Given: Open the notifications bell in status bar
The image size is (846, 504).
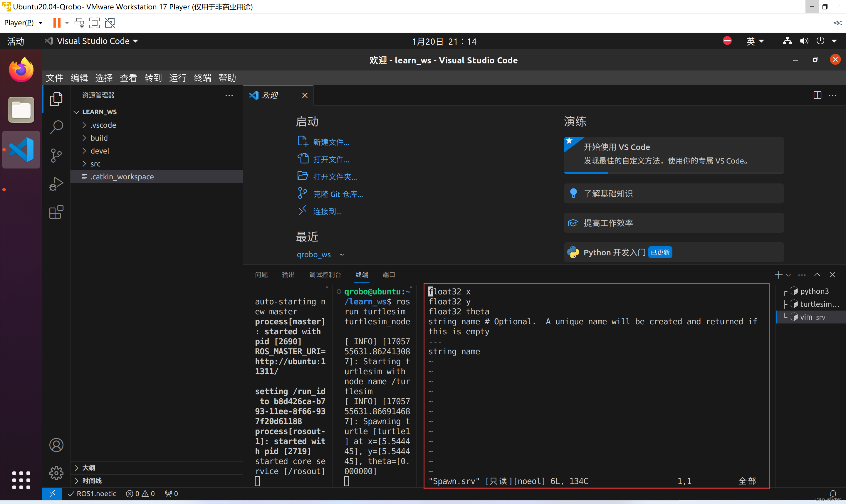Looking at the screenshot, I should click(833, 494).
